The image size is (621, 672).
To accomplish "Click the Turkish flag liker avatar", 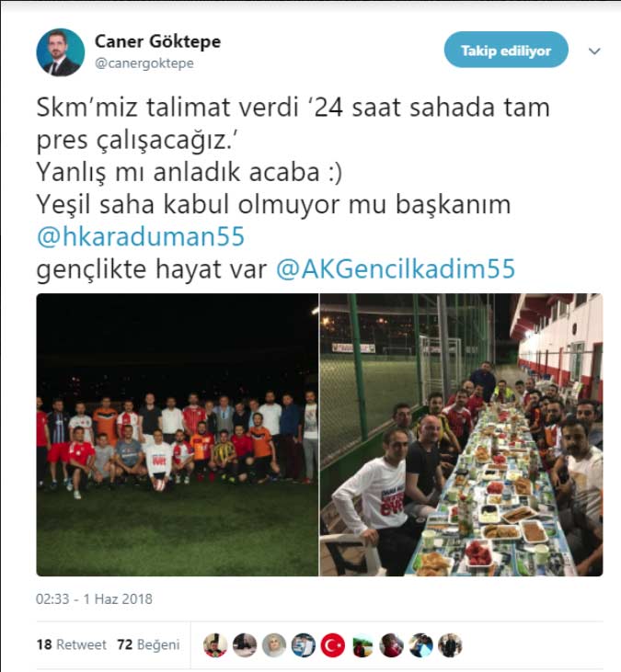I will [x=333, y=645].
